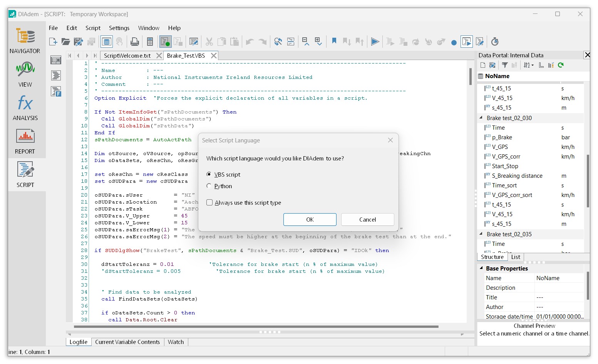Click the stopwatch icon in toolbar
Screen dimensions: 598x364
495,42
